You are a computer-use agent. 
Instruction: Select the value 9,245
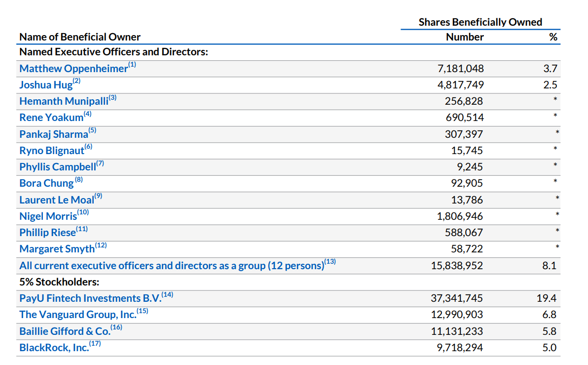coord(470,167)
